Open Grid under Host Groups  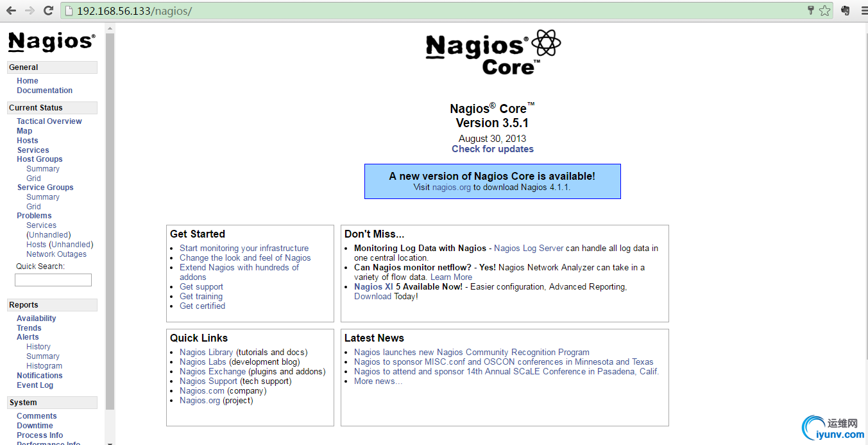point(33,179)
